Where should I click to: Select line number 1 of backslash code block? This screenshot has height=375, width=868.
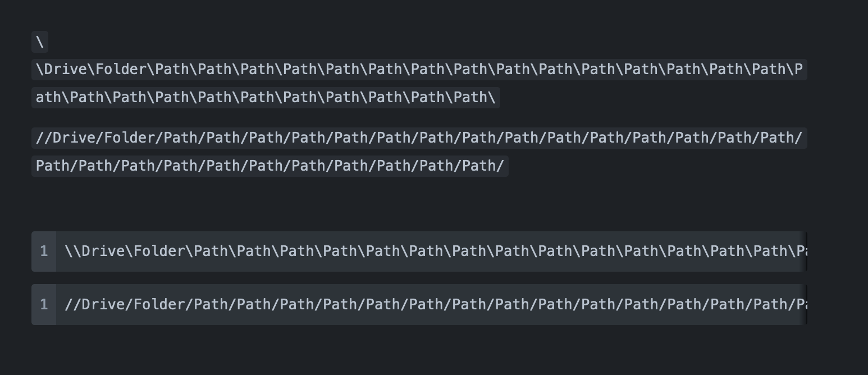44,251
